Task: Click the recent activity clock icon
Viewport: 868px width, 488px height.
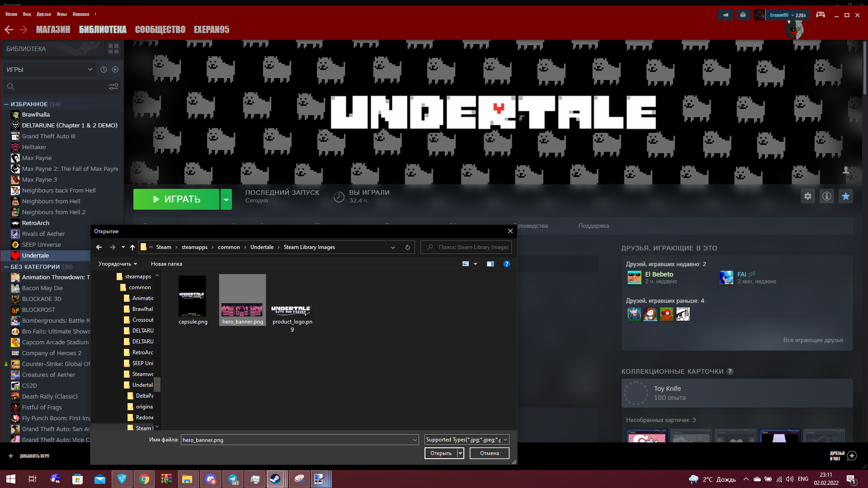Action: coord(104,70)
